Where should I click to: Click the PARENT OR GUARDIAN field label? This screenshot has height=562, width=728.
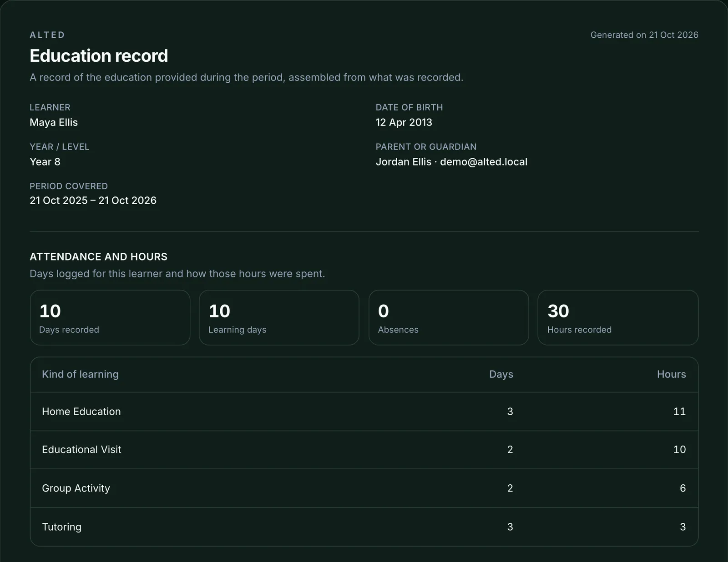coord(426,147)
